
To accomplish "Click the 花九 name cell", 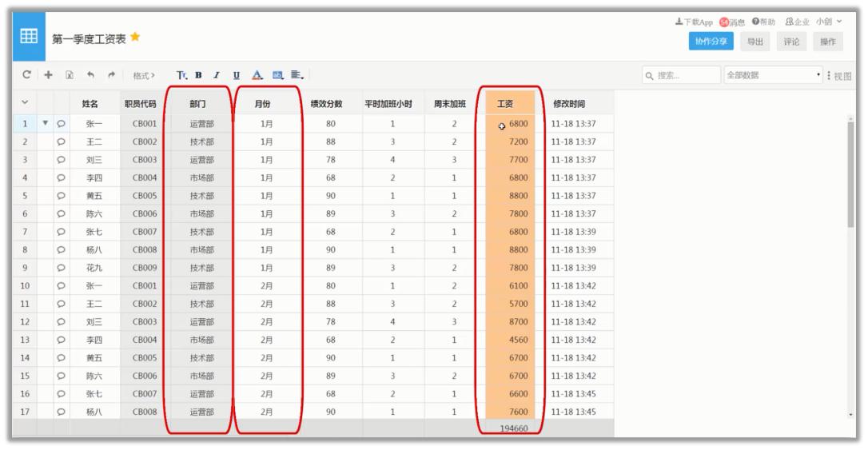I will tap(94, 268).
